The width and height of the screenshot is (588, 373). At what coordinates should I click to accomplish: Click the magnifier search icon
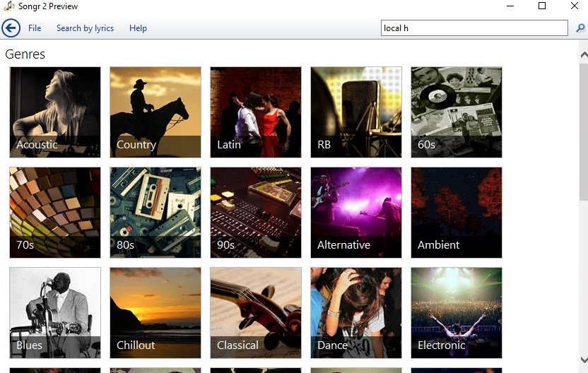click(580, 28)
